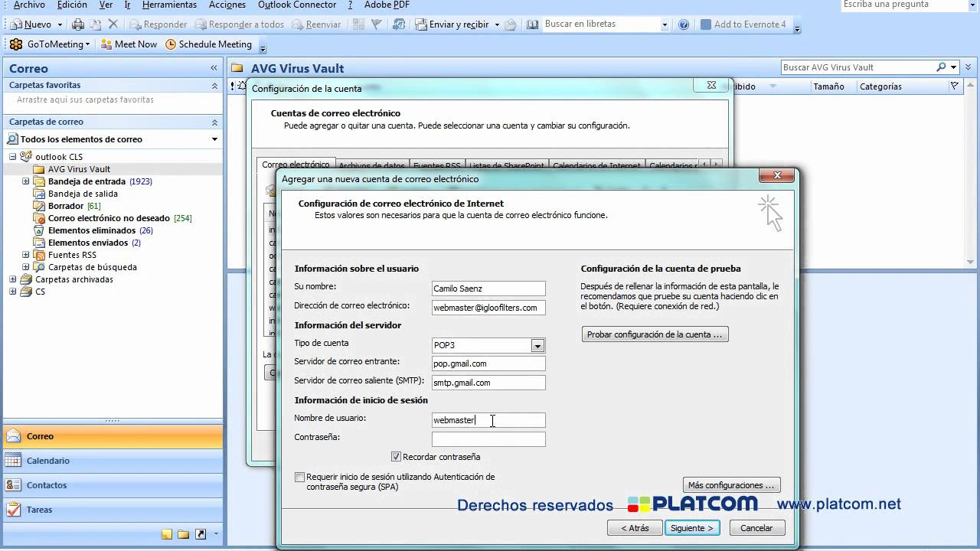Open the Nuevo dropdown arrow
Screen dimensions: 980x551
(60, 24)
